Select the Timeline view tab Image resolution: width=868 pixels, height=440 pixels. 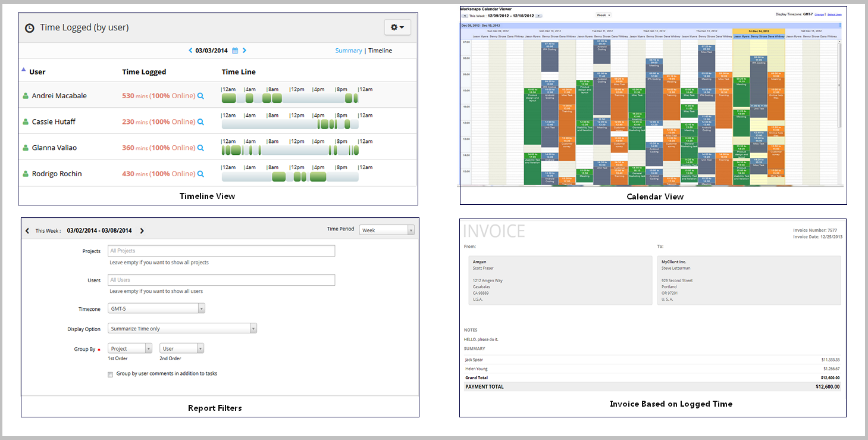[x=380, y=51]
